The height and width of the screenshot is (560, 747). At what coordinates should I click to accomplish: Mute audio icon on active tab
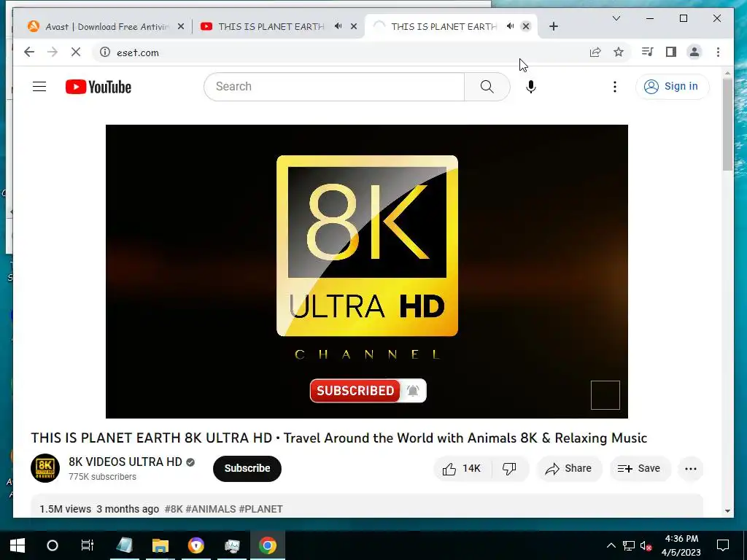point(510,26)
